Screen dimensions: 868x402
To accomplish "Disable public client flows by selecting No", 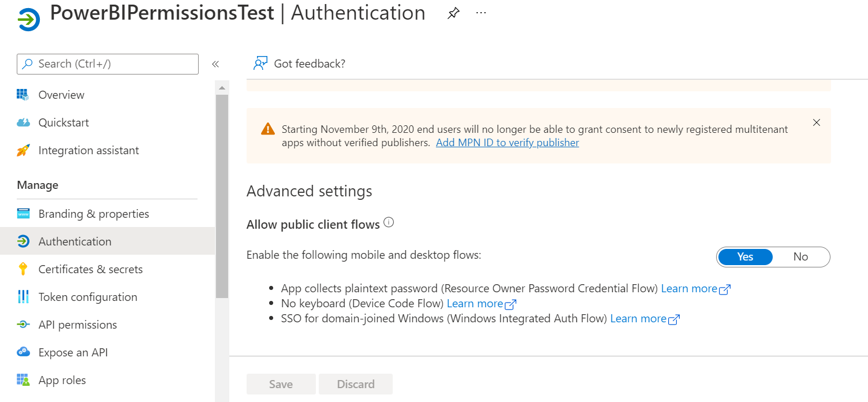I will click(801, 256).
